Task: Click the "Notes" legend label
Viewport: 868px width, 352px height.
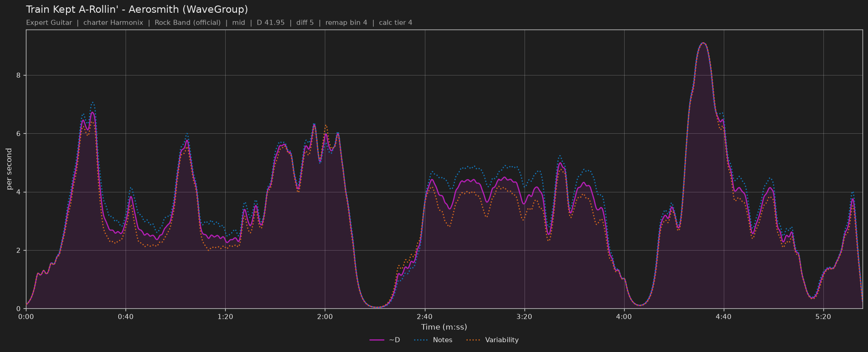Action: tap(443, 340)
